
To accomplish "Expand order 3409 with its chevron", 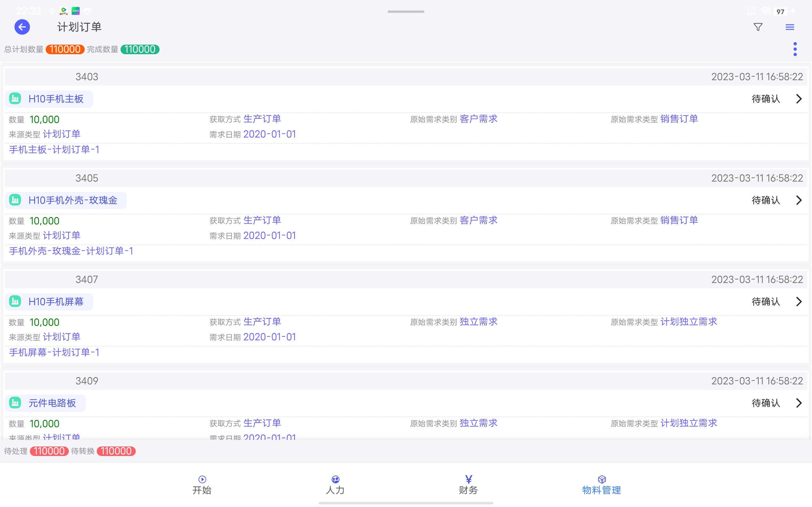I will [x=799, y=403].
